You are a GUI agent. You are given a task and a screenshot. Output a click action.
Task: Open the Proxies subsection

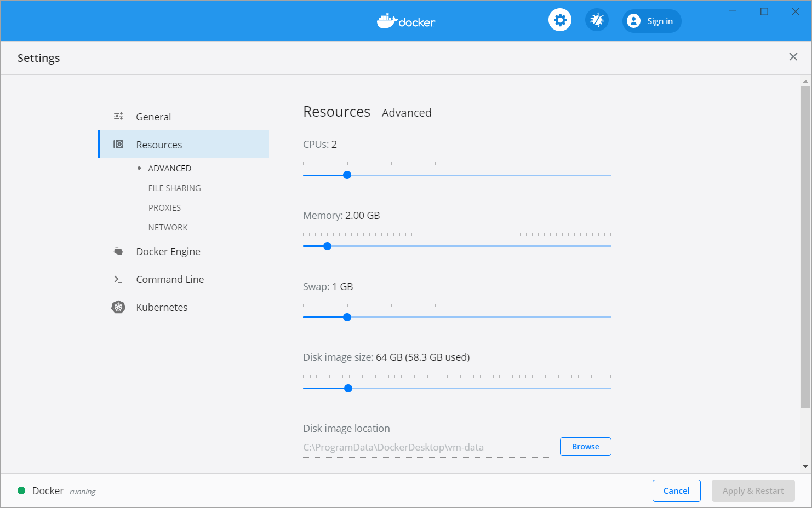(164, 207)
